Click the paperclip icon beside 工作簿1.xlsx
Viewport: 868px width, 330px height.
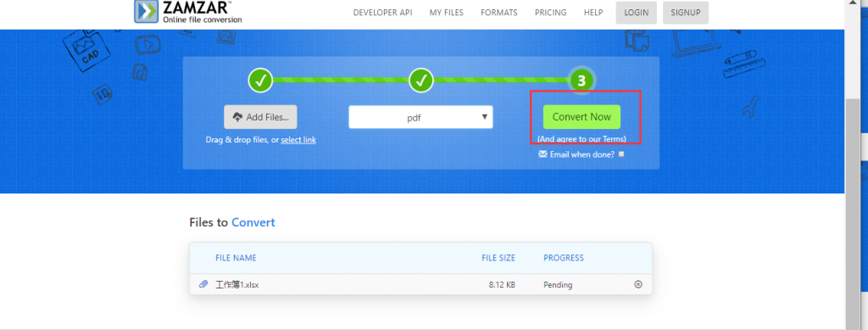203,284
